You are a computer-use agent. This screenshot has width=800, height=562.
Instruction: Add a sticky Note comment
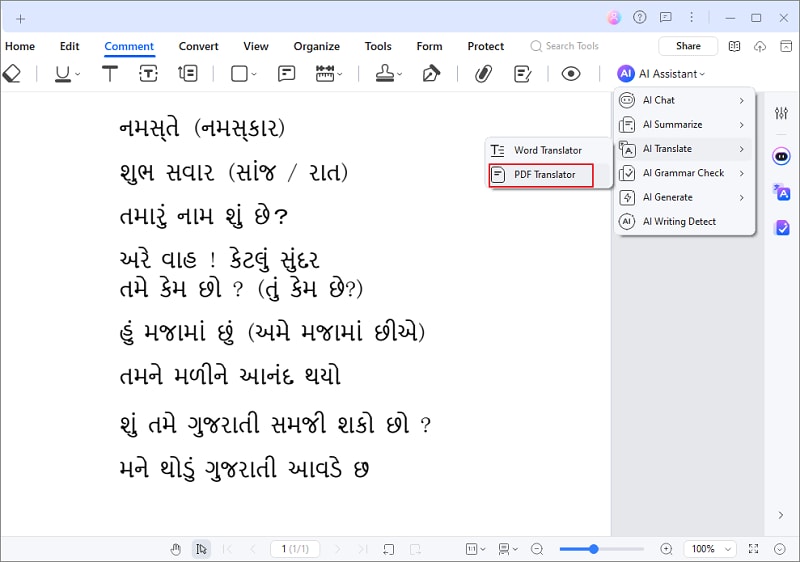286,74
